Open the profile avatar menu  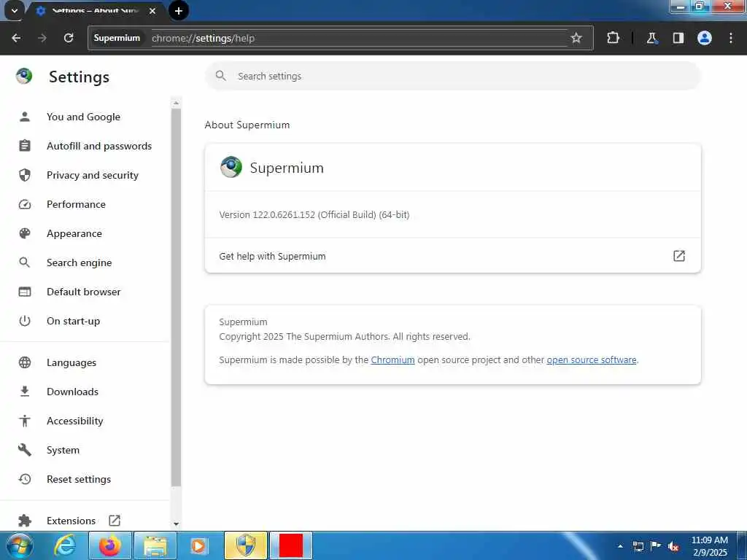coord(705,38)
